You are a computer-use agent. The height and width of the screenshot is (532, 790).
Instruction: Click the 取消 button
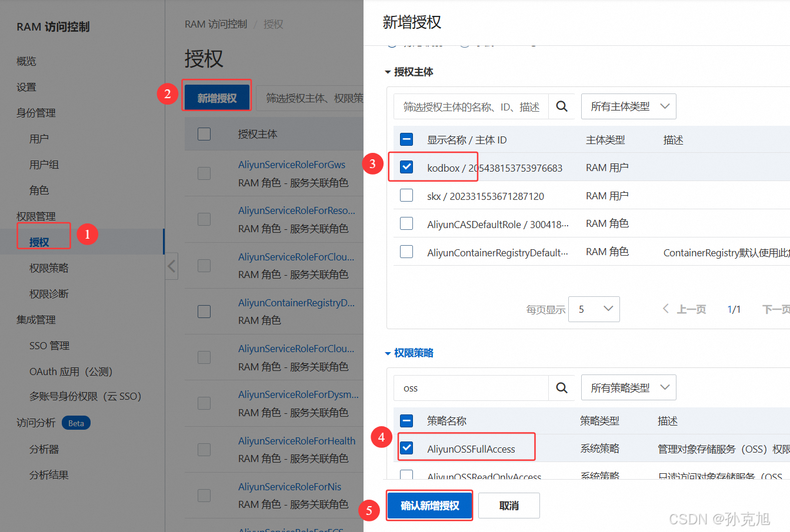coord(509,506)
